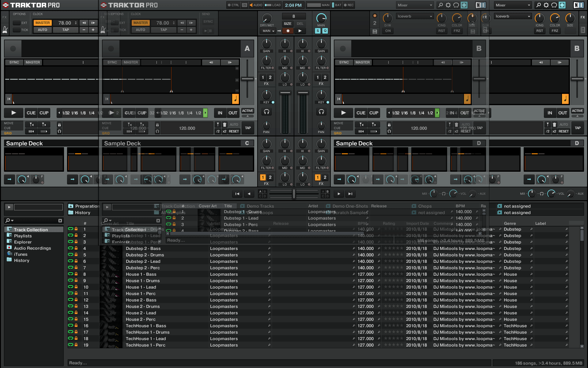Open the far-right Mixer layout dropdown

tap(512, 5)
